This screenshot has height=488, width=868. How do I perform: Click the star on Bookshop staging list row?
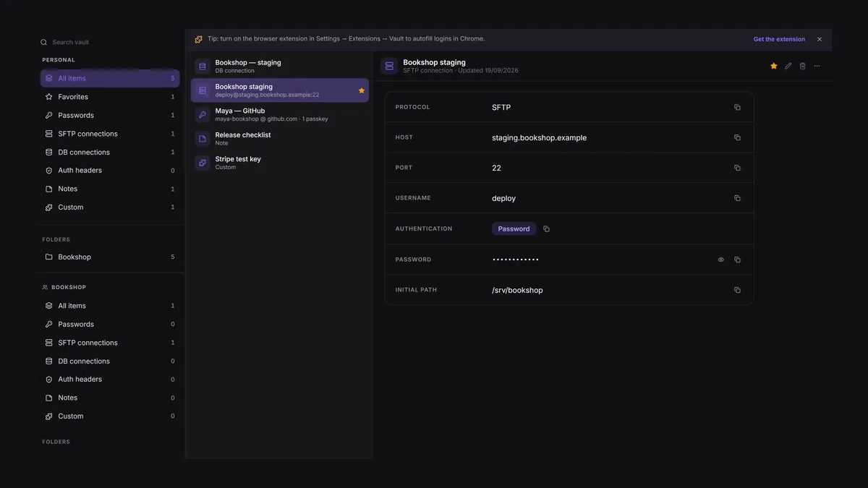point(362,90)
